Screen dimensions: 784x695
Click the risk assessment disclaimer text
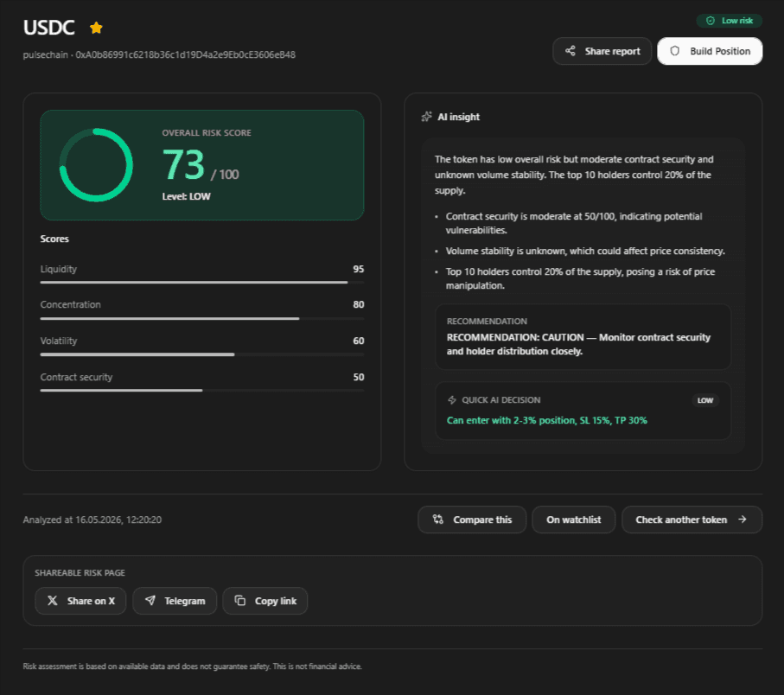tap(192, 666)
